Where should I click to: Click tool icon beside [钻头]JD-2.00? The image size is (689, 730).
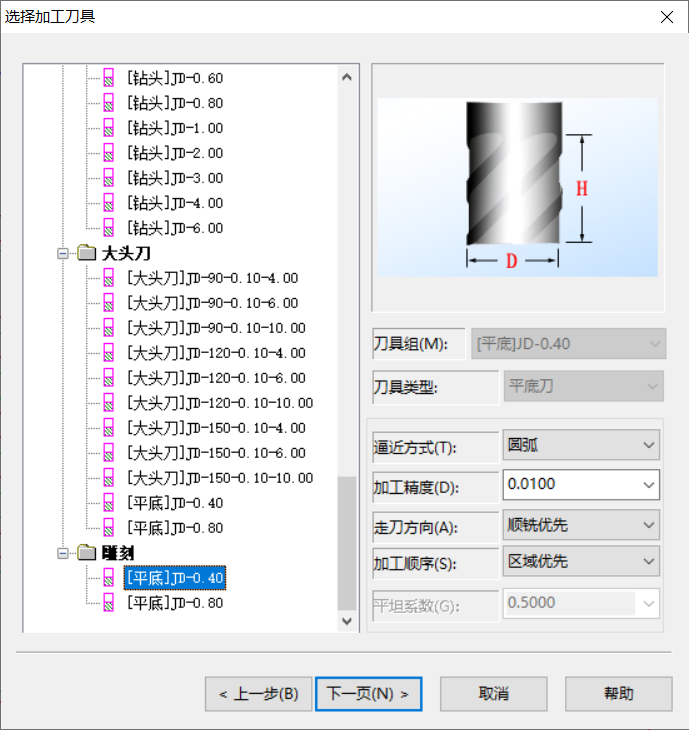coord(108,153)
